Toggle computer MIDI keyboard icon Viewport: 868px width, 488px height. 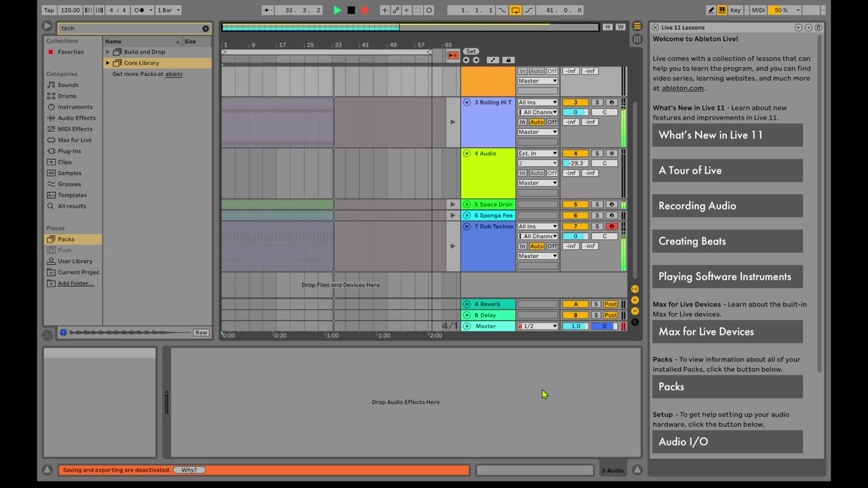tap(722, 10)
